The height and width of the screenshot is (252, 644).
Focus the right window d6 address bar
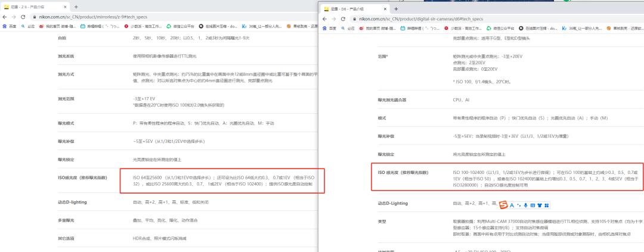pos(496,19)
